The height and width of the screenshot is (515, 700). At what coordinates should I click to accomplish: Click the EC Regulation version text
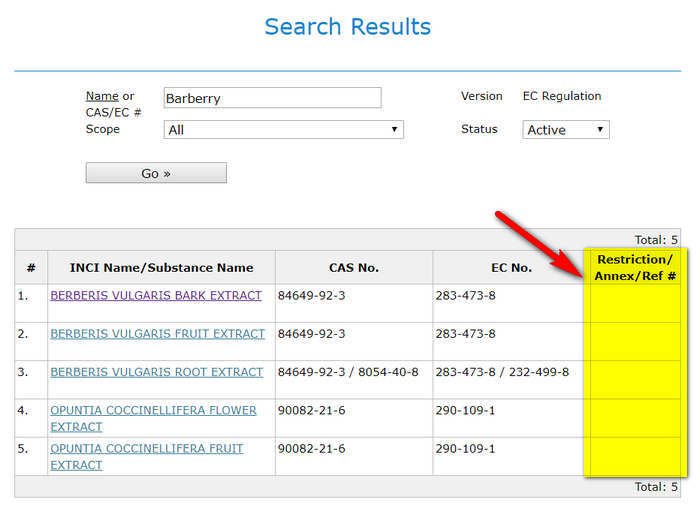562,96
